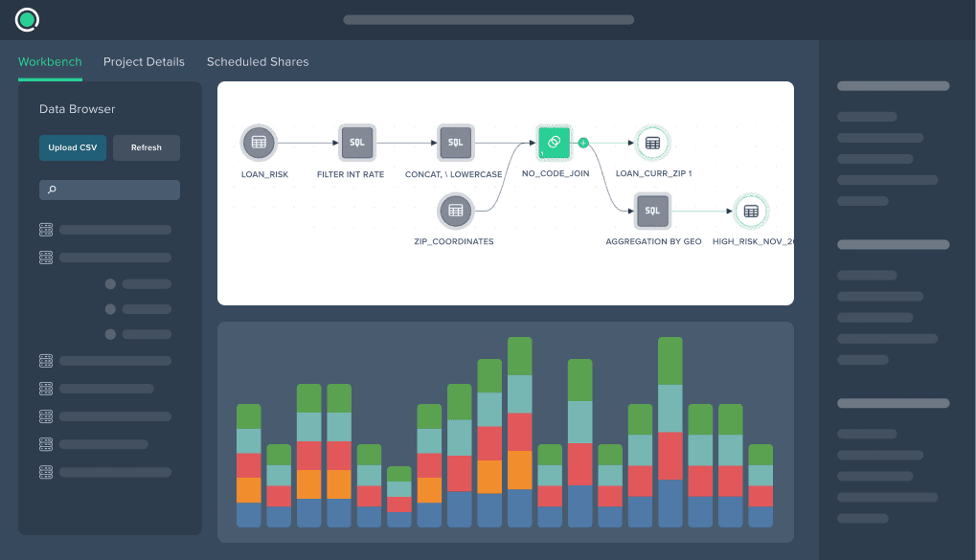Open the Scheduled Shares tab

257,61
